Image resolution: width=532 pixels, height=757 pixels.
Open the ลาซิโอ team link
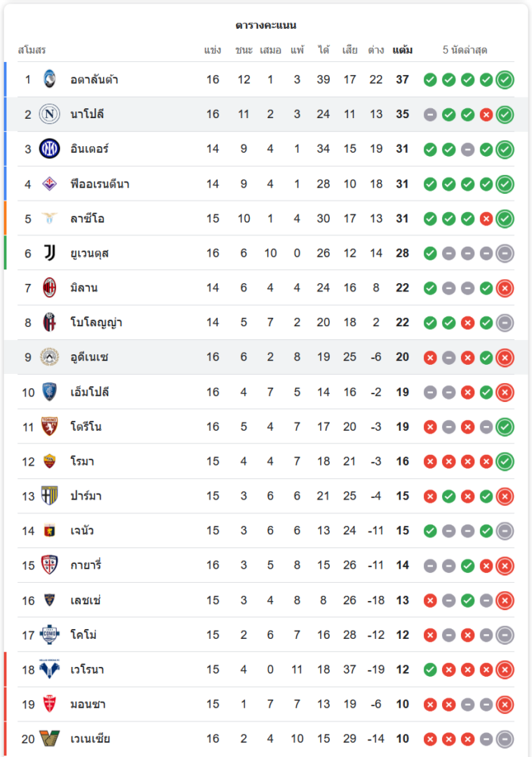pyautogui.click(x=87, y=219)
